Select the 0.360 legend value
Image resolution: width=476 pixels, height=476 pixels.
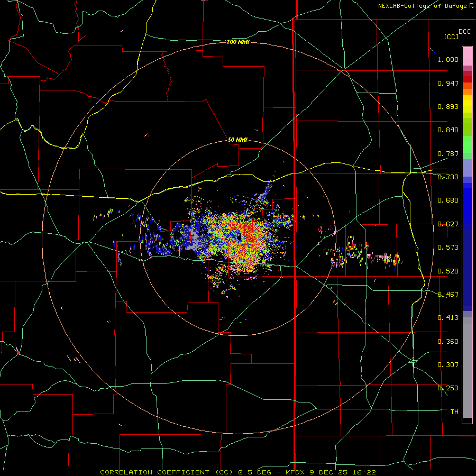pyautogui.click(x=448, y=342)
